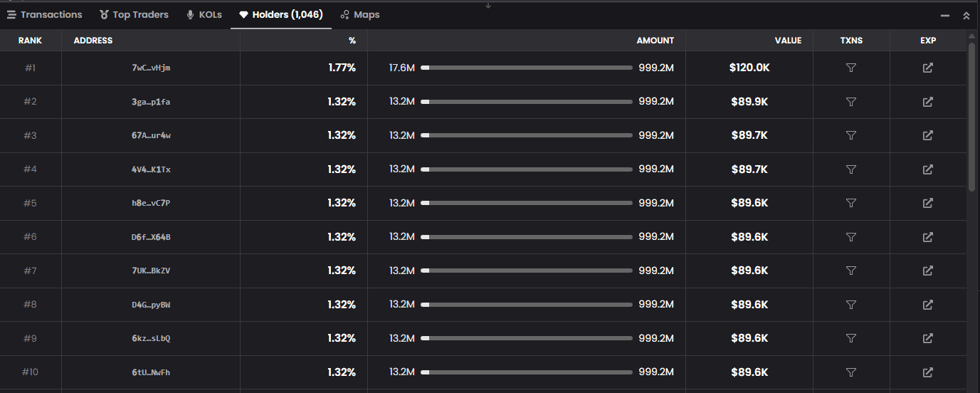Open holder address h8e…vC7P

pos(151,203)
